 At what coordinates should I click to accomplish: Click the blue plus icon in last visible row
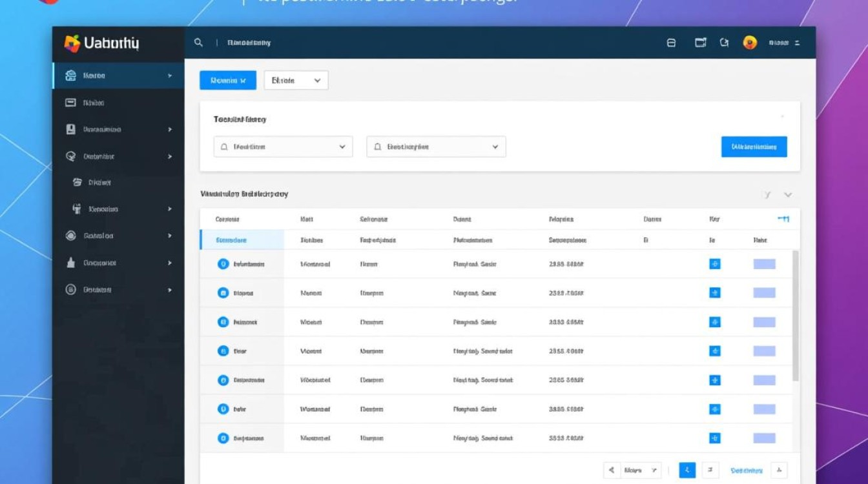(714, 438)
